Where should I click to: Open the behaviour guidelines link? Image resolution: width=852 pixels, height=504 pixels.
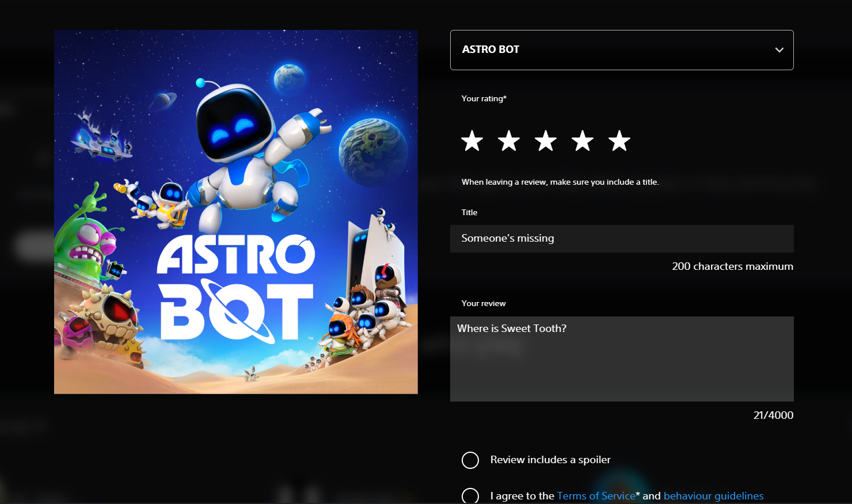(x=713, y=496)
